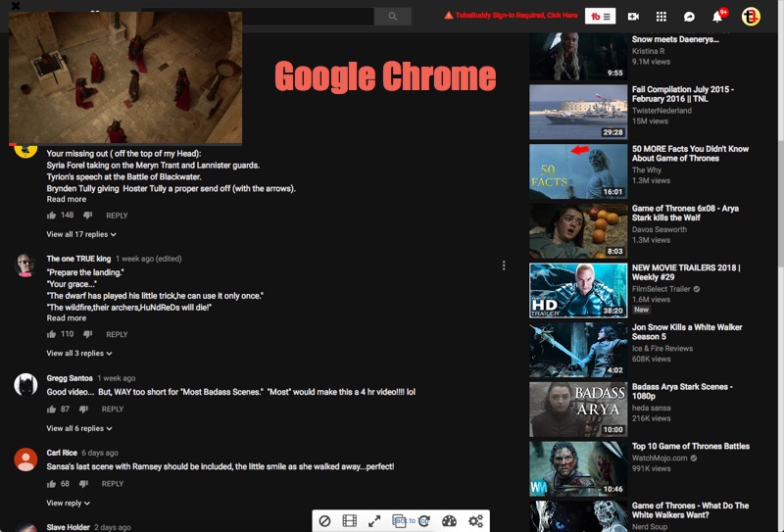Image resolution: width=784 pixels, height=532 pixels.
Task: Open Carl Rice's channel name
Action: 62,453
